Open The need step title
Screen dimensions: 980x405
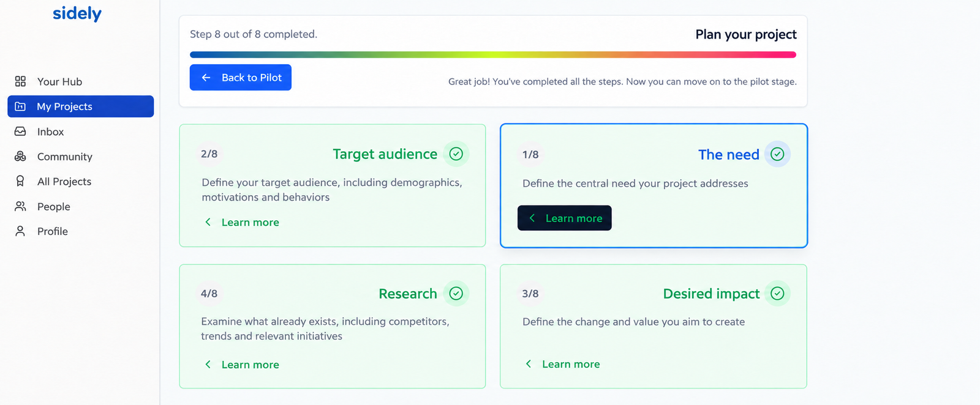tap(729, 155)
